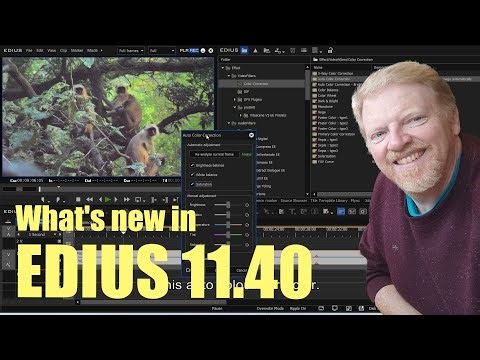The width and height of the screenshot is (480, 360).
Task: Open the Full frames dropdown
Action: point(131,51)
